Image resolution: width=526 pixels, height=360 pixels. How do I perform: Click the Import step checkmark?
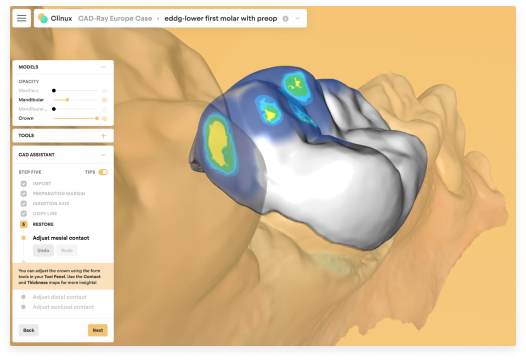point(23,184)
